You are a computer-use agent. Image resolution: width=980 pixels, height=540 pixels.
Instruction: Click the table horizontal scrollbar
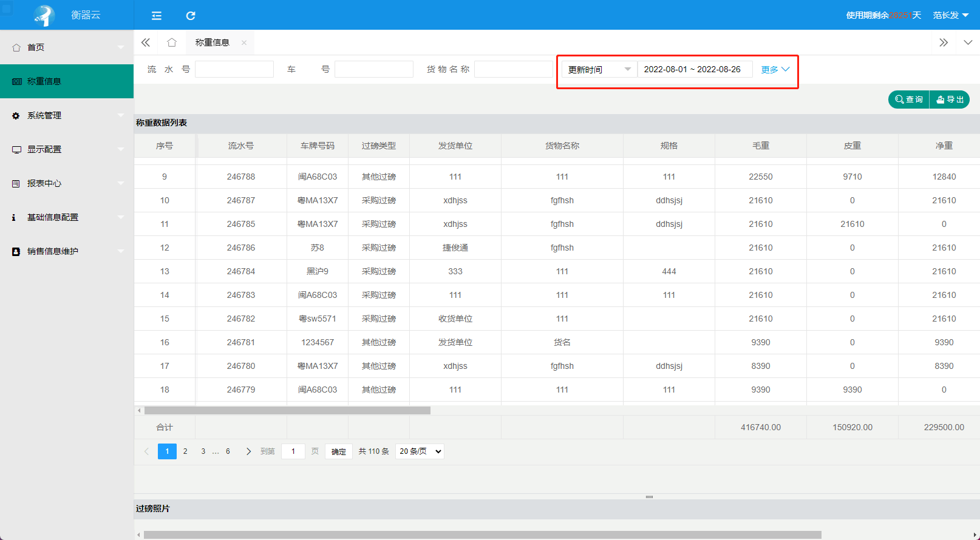tap(287, 411)
